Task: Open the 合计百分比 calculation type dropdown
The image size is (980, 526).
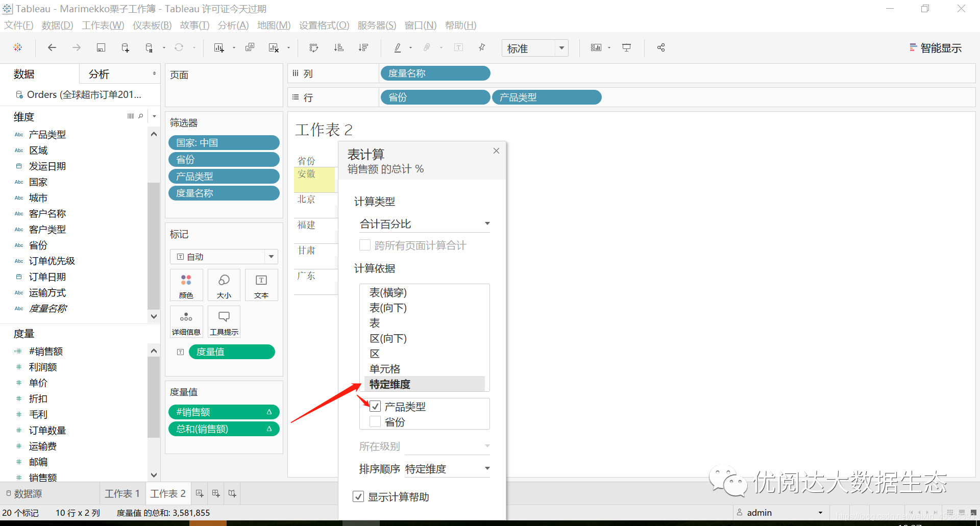Action: pos(425,224)
